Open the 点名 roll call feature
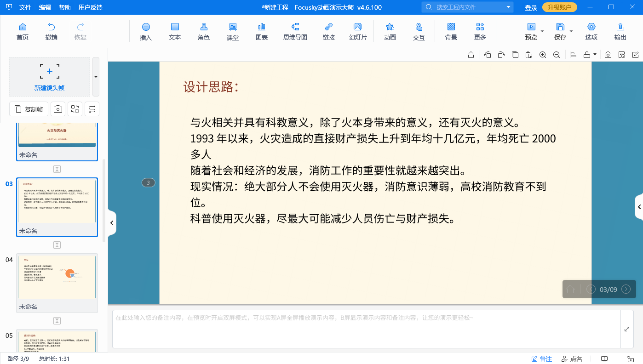 point(572,359)
